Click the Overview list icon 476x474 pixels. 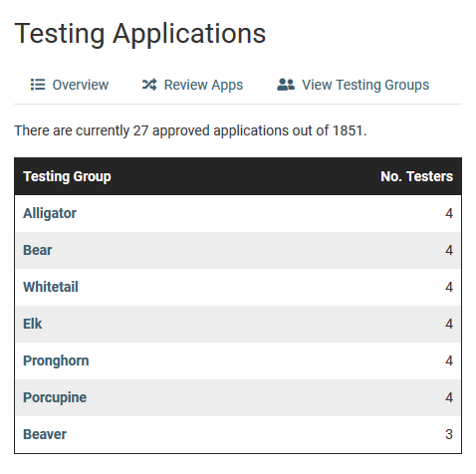38,85
